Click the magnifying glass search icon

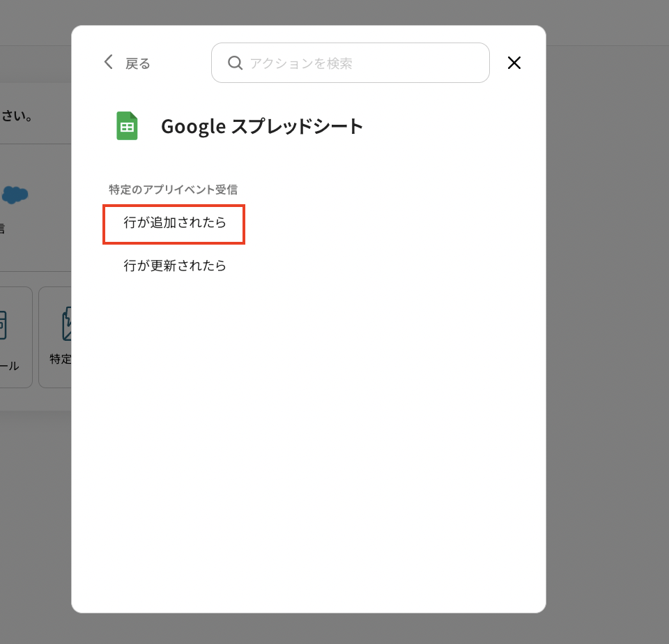point(235,63)
